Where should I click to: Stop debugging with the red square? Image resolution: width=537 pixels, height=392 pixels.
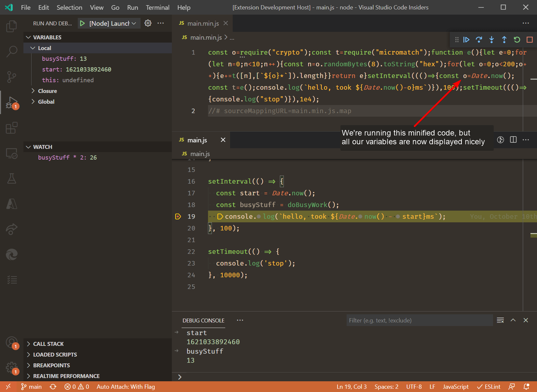529,40
